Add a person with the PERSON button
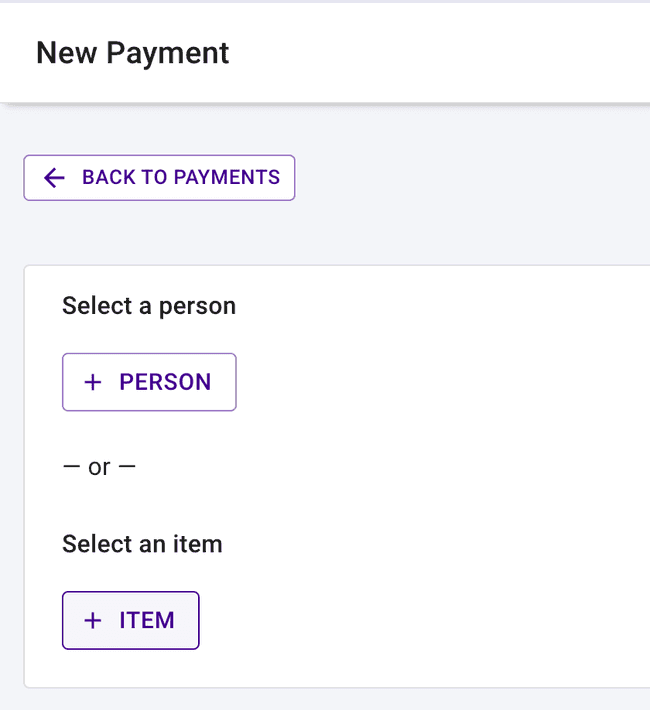The width and height of the screenshot is (650, 710). [x=149, y=382]
